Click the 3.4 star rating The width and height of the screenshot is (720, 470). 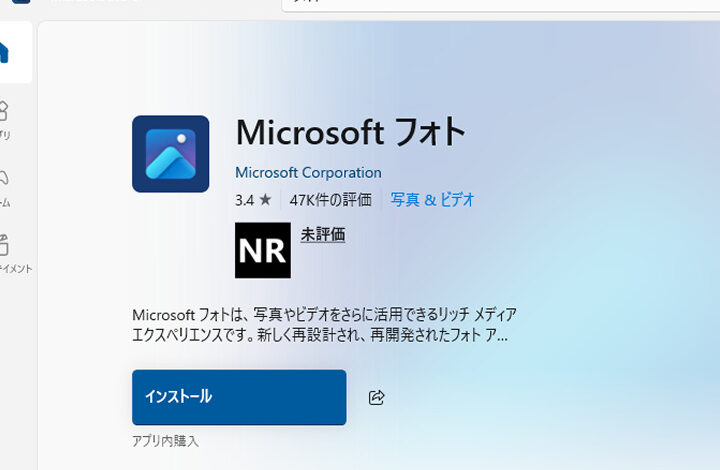click(x=253, y=200)
